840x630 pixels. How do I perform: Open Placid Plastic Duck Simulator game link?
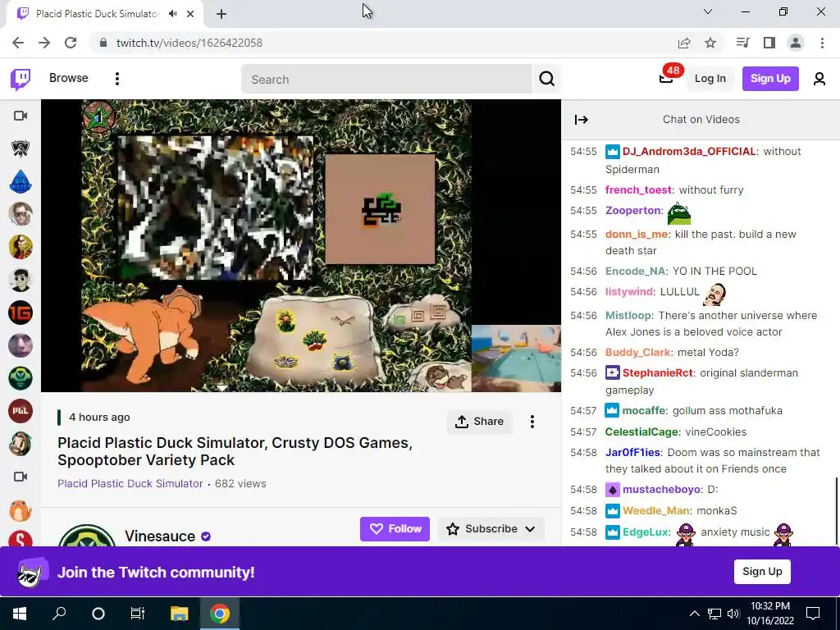pyautogui.click(x=130, y=484)
